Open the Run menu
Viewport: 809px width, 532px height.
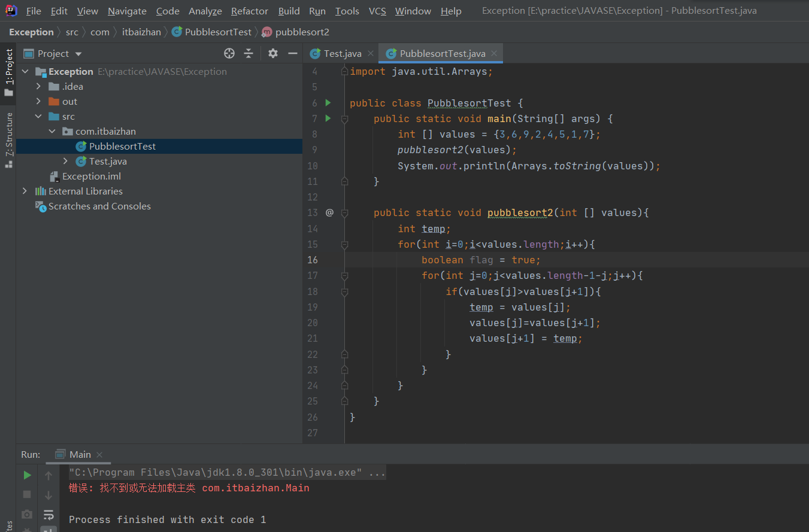point(317,11)
